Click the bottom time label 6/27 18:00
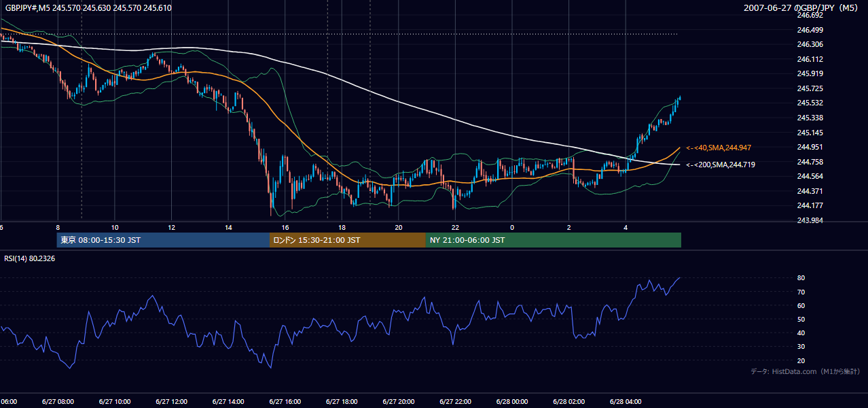Viewport: 868px width, 408px height. point(342,402)
